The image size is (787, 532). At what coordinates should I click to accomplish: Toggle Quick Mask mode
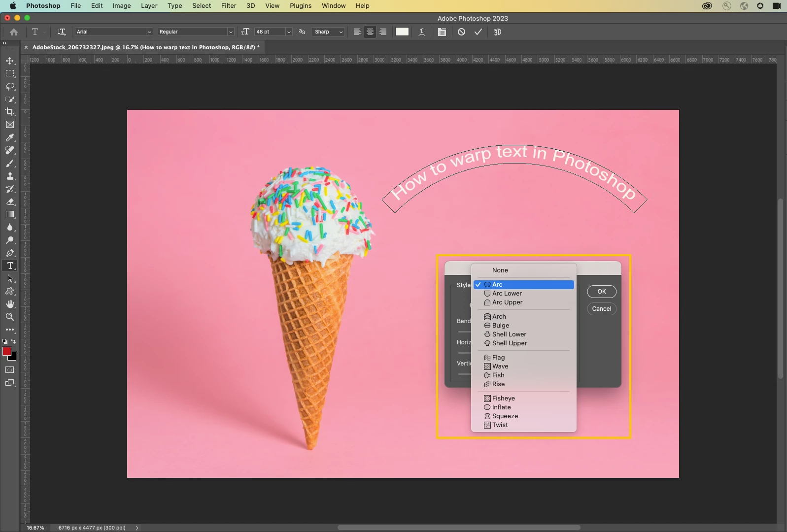click(10, 369)
